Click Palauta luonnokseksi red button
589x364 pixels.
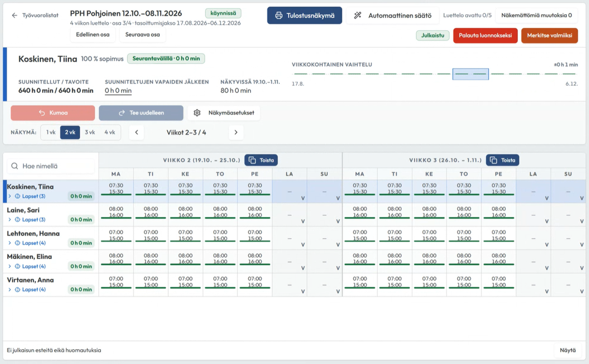point(485,36)
